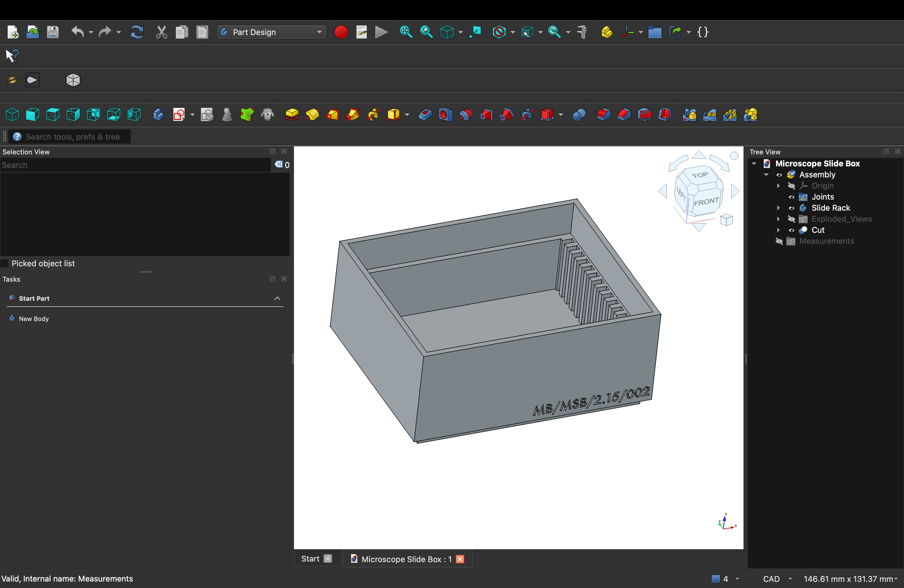Expand the Exploded_Views node
The width and height of the screenshot is (904, 588).
coord(778,219)
